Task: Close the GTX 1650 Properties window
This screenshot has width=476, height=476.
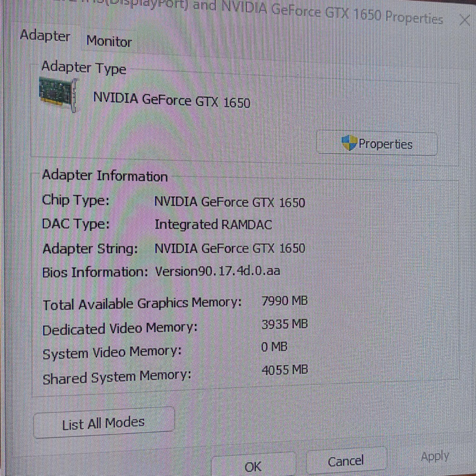Action: coord(465,20)
